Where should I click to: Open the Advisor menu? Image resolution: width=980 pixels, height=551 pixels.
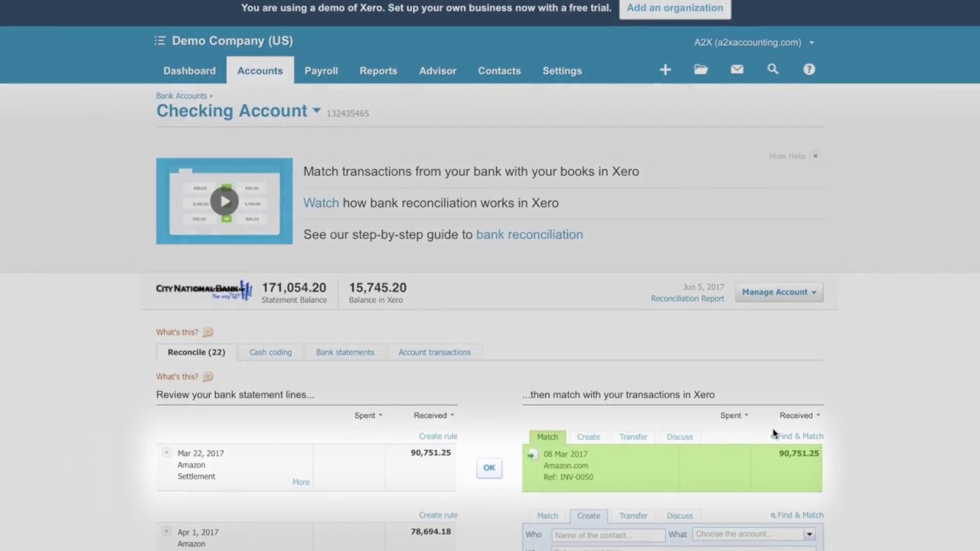tap(438, 70)
